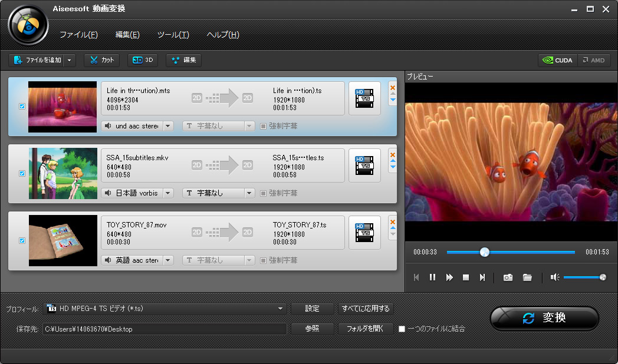Click the 参照 browse button
The image size is (618, 364).
(x=312, y=329)
